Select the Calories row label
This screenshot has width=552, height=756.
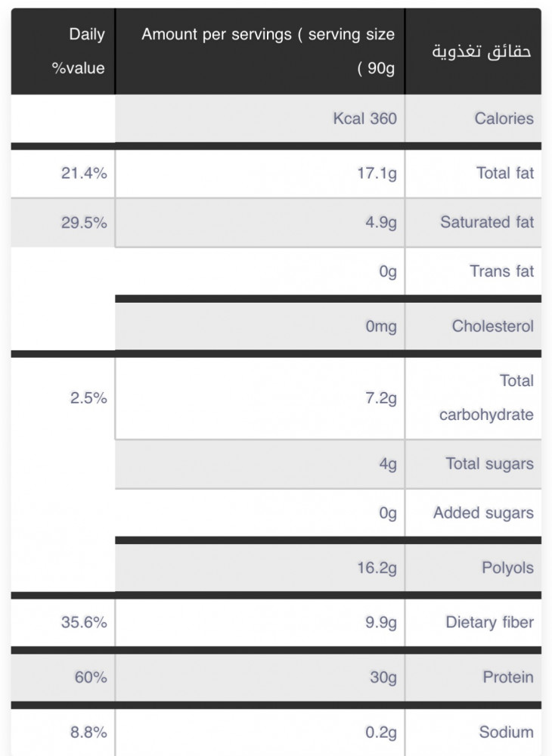coord(504,118)
